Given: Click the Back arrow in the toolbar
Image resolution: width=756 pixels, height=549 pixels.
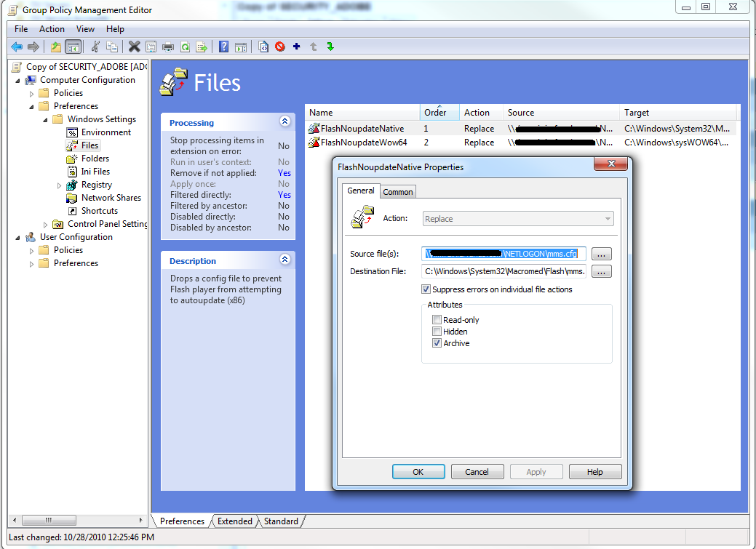Looking at the screenshot, I should coord(17,47).
